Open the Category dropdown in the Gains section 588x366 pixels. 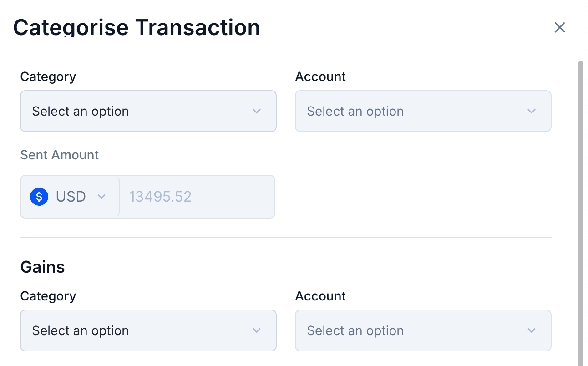(x=148, y=330)
